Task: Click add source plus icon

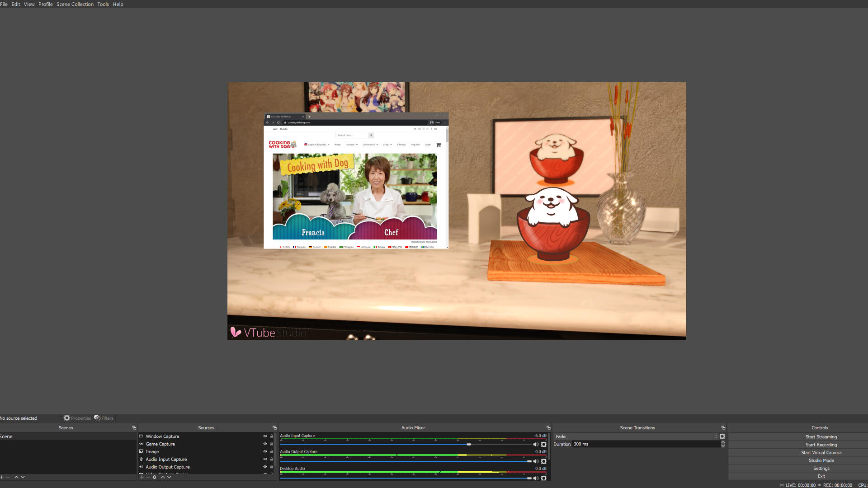Action: click(142, 477)
